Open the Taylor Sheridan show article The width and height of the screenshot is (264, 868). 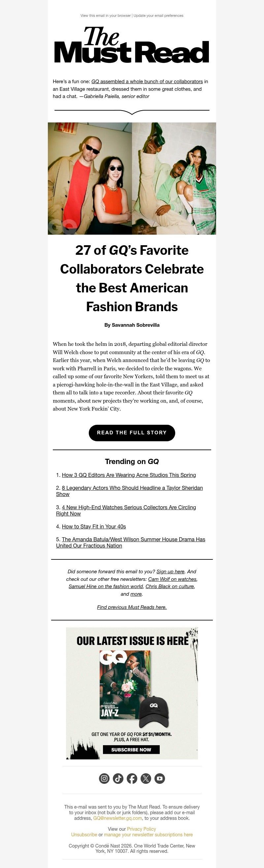pyautogui.click(x=132, y=487)
